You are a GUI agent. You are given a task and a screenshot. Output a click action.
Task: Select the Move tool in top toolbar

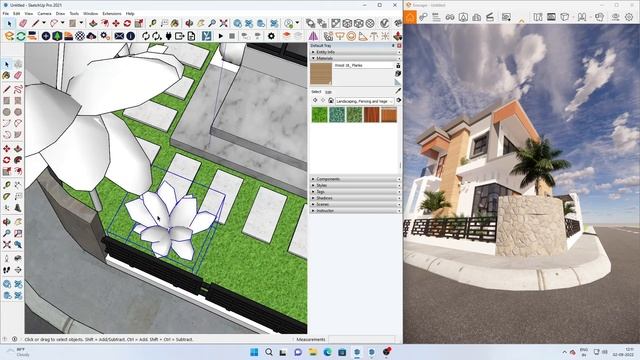point(116,23)
